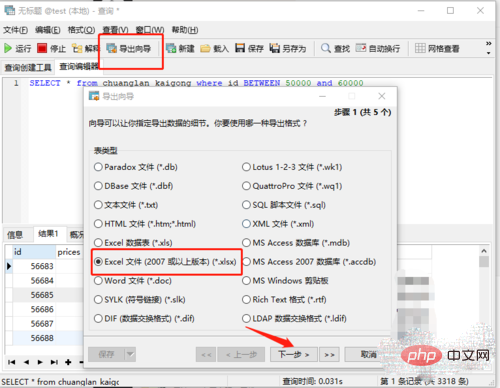Select Excel 数据表 (*.xls) format
Viewport: 500px width, 388px height.
tap(133, 243)
